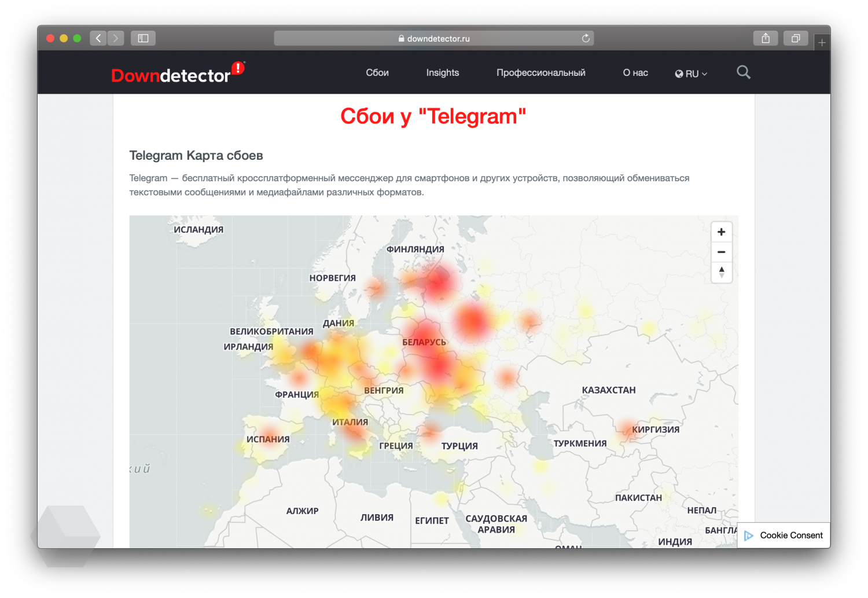868x598 pixels.
Task: Toggle the Safari sidebar button
Action: 143,38
